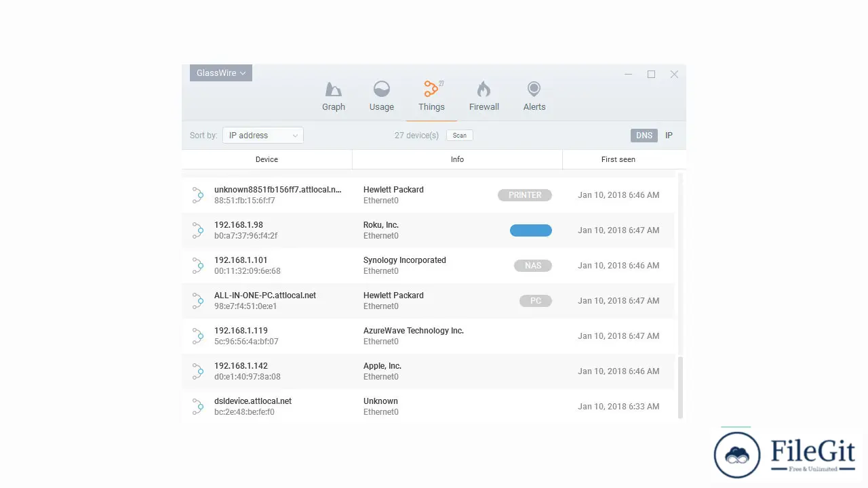Click device icon for unknown8851fb156ff7 printer row
The width and height of the screenshot is (868, 488).
tap(197, 195)
